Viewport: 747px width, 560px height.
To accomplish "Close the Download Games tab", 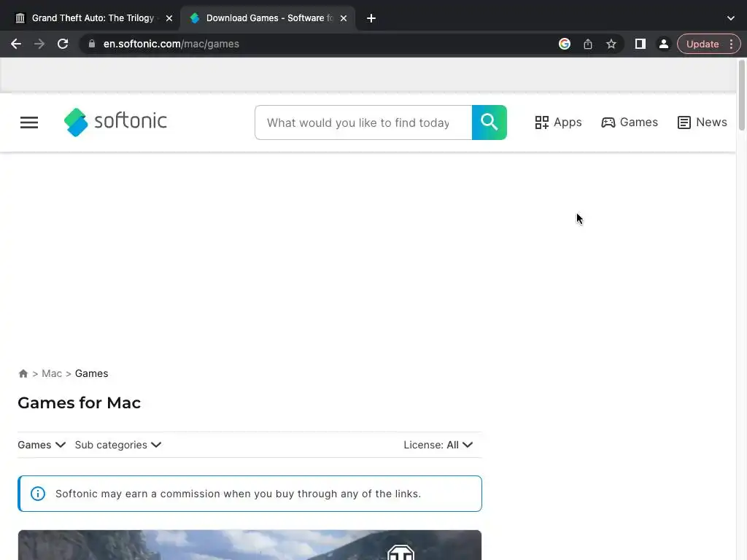I will coord(344,18).
